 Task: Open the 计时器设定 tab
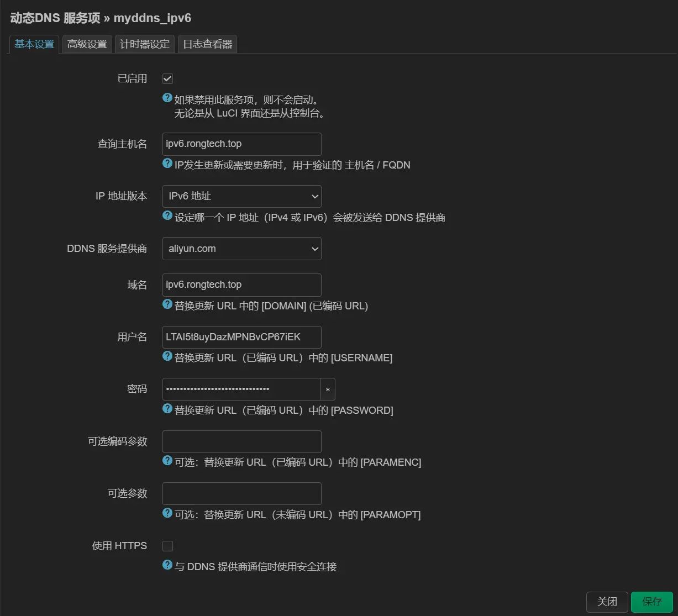pos(145,44)
